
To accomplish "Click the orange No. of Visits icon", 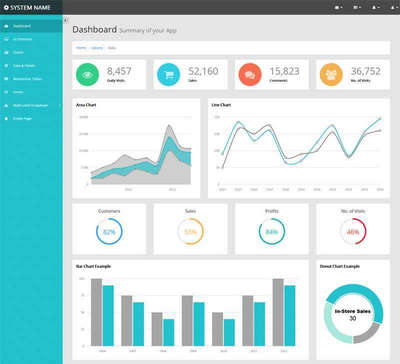I will tap(331, 75).
